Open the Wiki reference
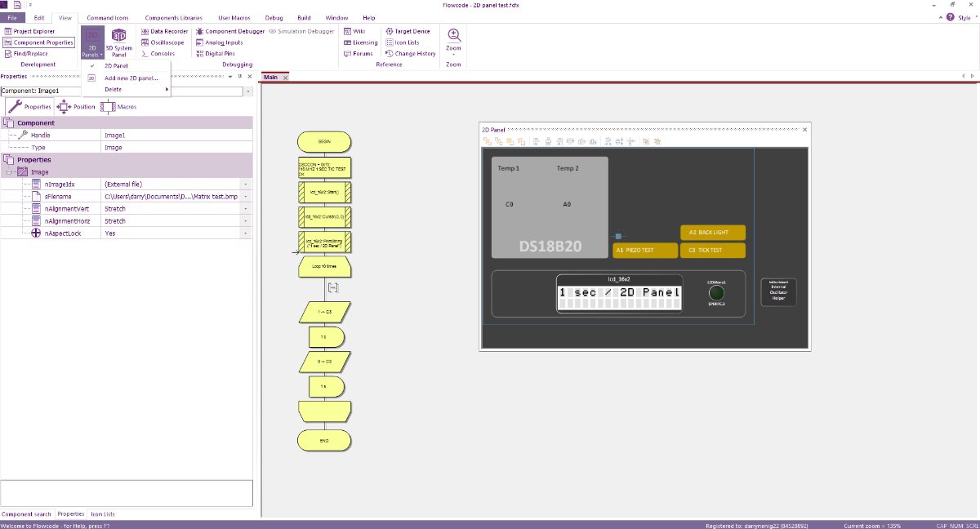980x529 pixels. 354,31
